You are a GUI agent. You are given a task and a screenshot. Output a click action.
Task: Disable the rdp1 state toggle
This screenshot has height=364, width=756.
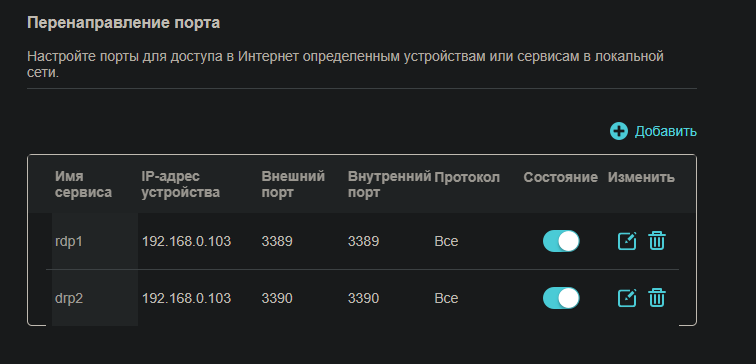561,241
